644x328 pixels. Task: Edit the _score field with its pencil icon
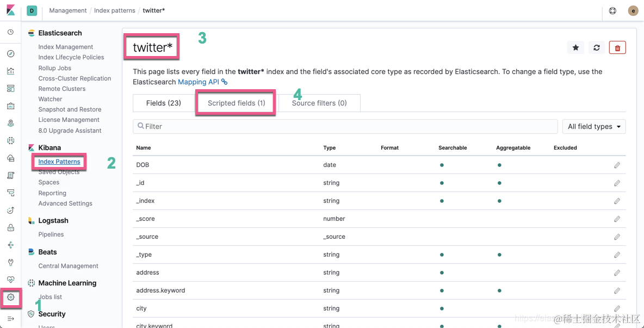tap(617, 219)
